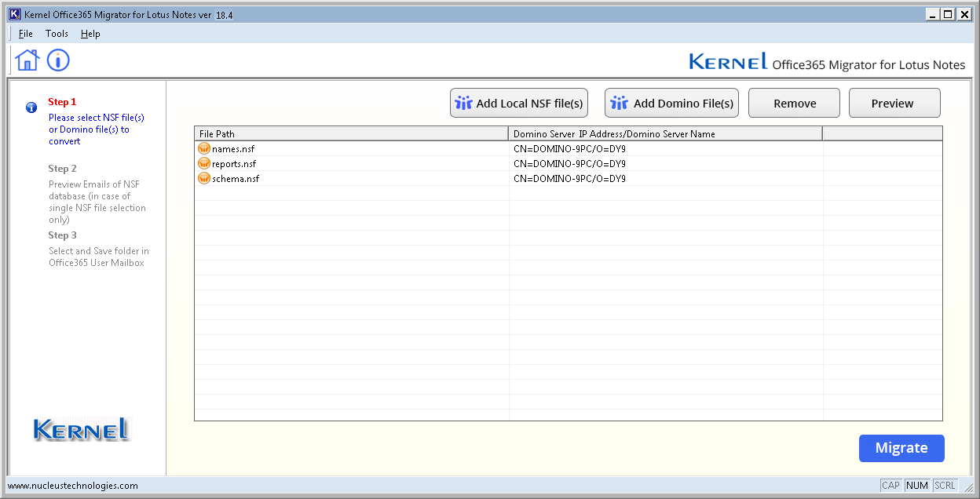Click the SCRL indicator in status bar
Screen dimensions: 980x499
tap(945, 486)
